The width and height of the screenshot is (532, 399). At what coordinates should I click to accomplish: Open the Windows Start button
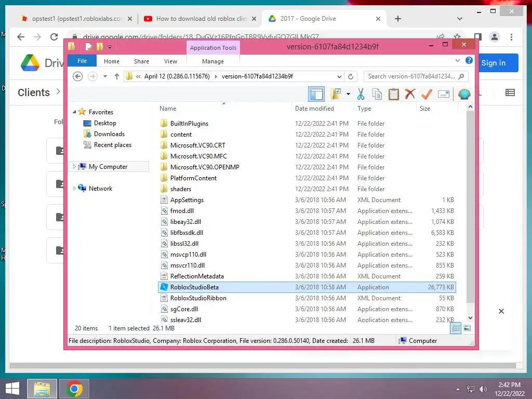[12, 389]
